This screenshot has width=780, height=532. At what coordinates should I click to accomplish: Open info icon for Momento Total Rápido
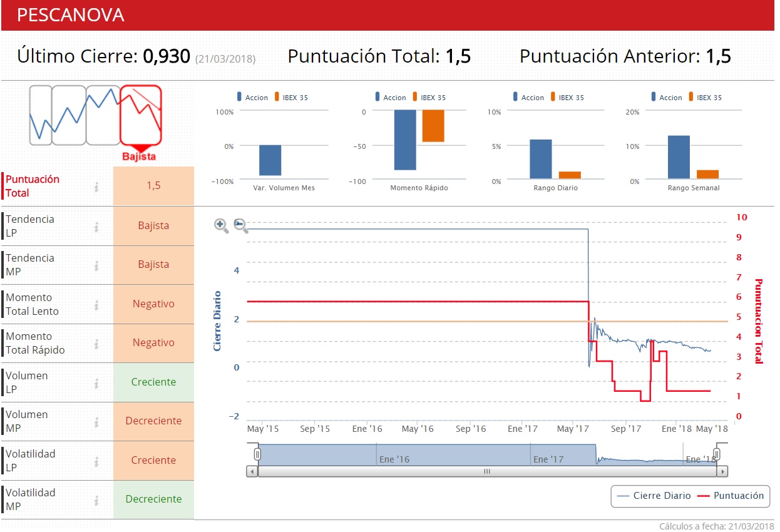tap(96, 344)
